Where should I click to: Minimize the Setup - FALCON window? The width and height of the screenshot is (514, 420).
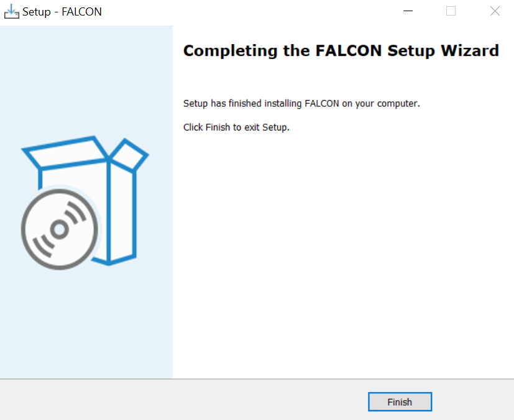click(x=408, y=11)
